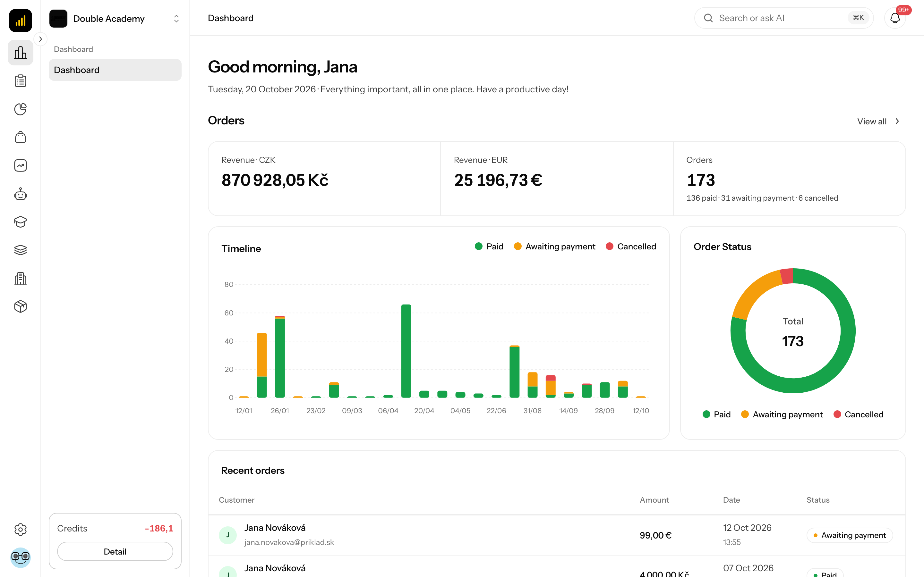Screen dimensions: 924x577
Task: Toggle Awaiting payment in Timeline legend
Action: 554,247
